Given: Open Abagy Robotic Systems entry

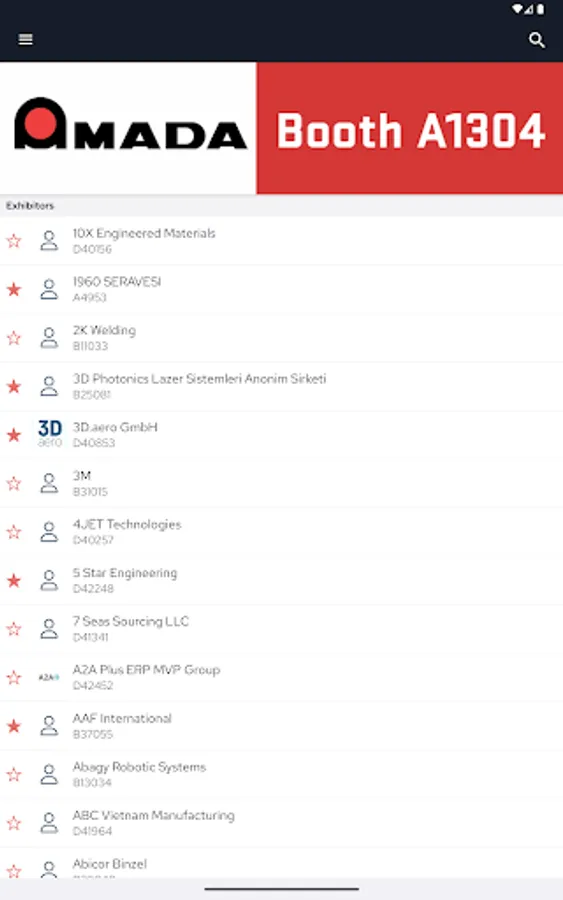Looking at the screenshot, I should point(281,774).
